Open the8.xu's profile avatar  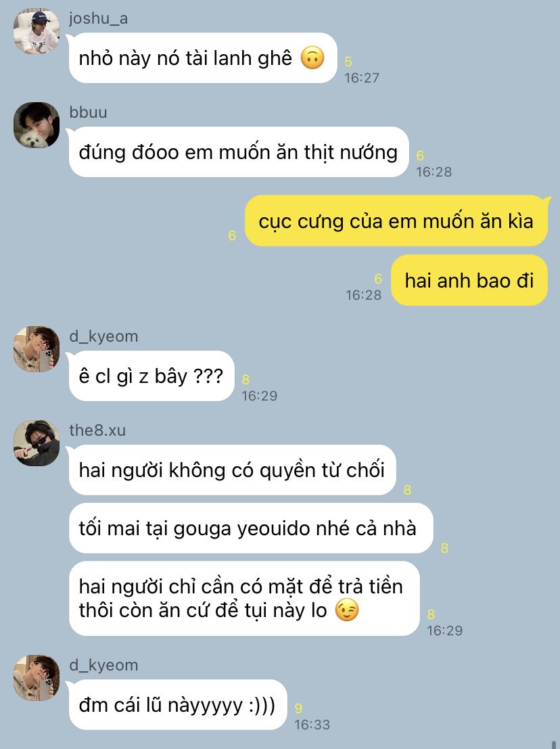tap(37, 442)
